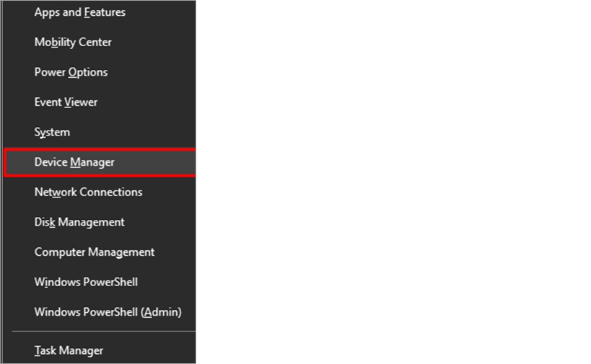
Task: Click the entry between Mobility Center and Event Viewer
Action: point(100,72)
